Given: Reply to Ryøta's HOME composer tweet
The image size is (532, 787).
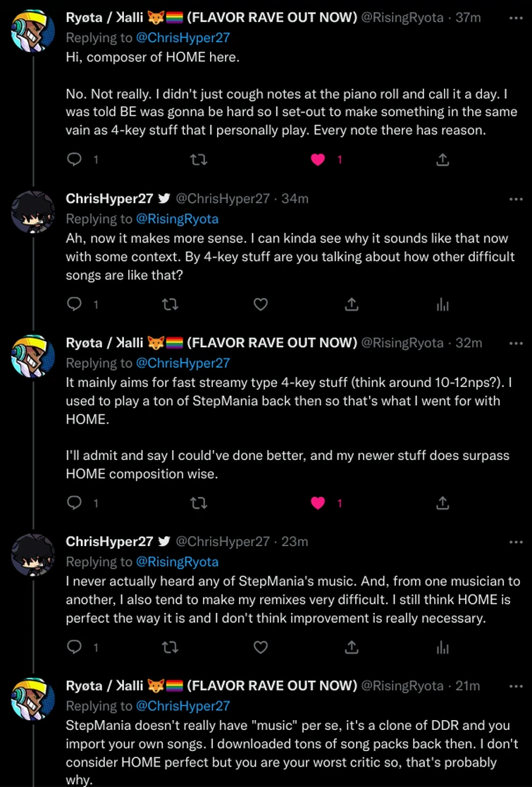Looking at the screenshot, I should click(x=73, y=159).
